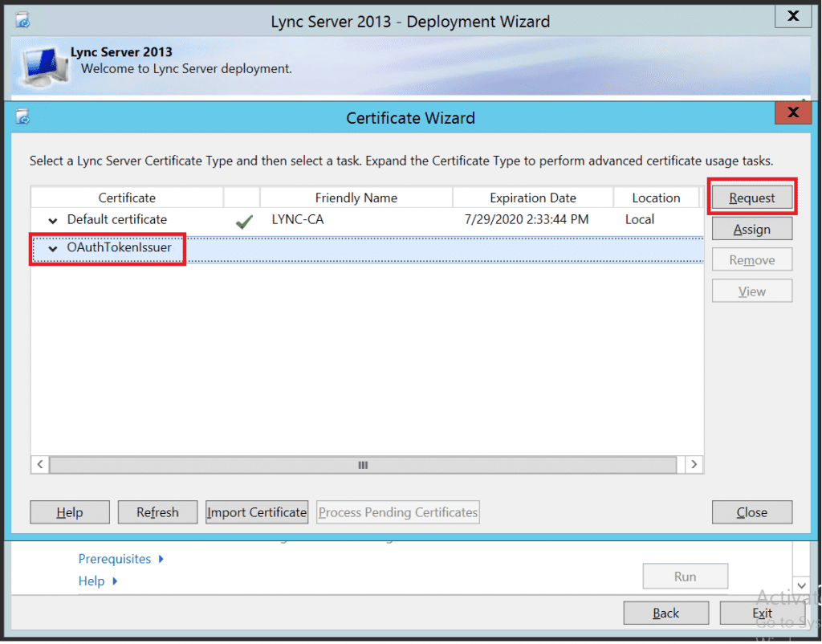The image size is (822, 644).
Task: Click the Assign button
Action: pos(752,228)
